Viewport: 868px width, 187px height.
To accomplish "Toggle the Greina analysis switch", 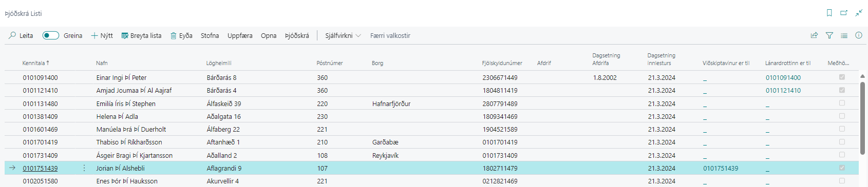I will click(x=51, y=35).
